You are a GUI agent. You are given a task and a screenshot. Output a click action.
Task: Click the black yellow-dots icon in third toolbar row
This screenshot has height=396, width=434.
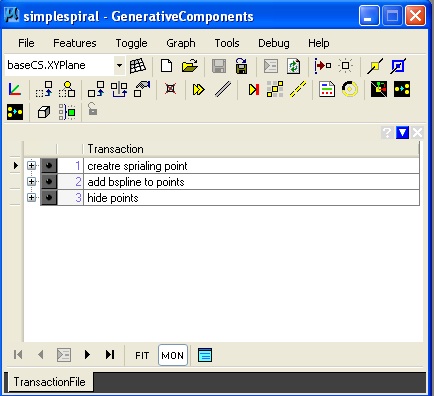pos(15,112)
